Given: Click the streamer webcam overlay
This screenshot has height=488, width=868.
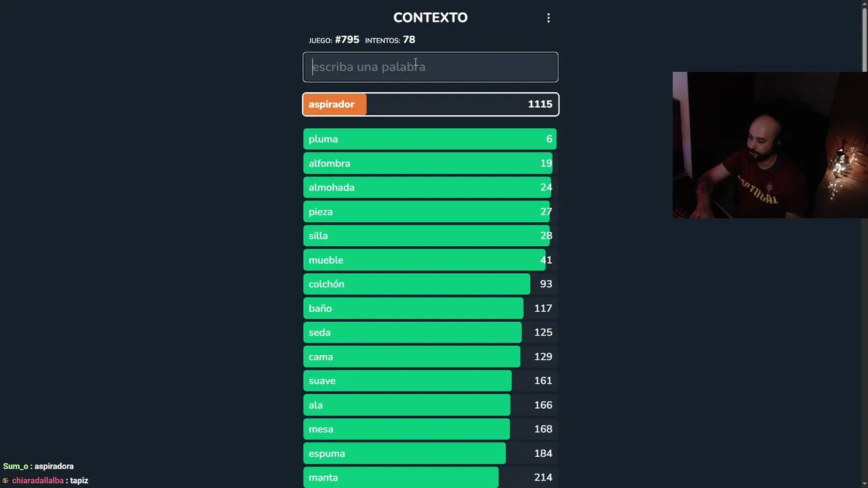Looking at the screenshot, I should tap(770, 145).
